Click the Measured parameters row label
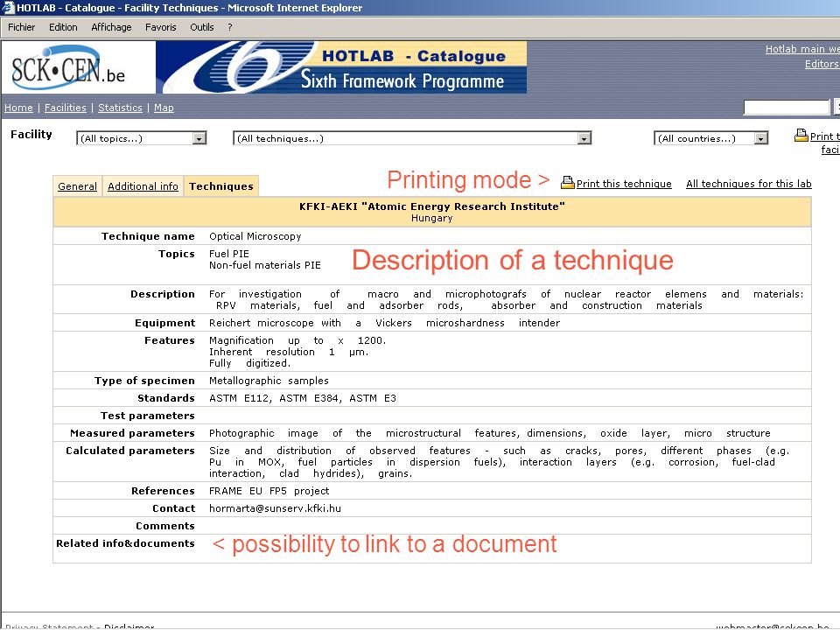Screen dimensions: 840x630 (x=132, y=433)
